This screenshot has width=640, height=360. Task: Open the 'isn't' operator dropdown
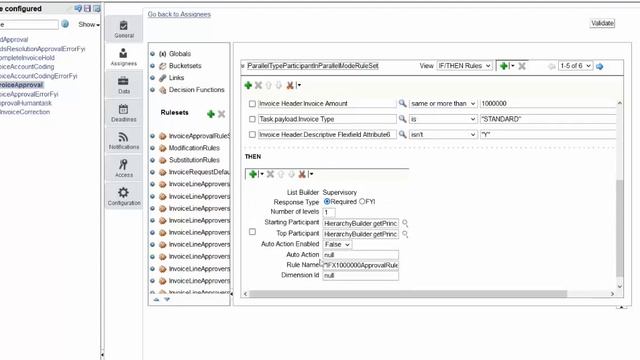coord(443,134)
